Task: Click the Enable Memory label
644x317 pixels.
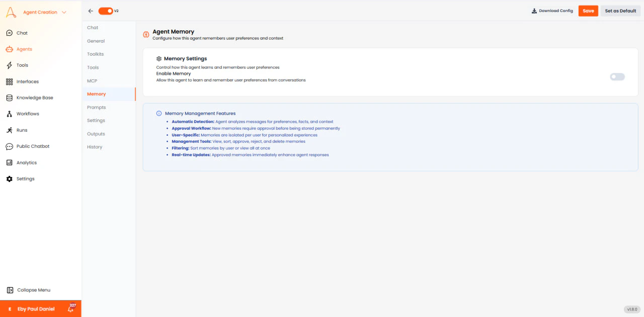Action: pyautogui.click(x=174, y=74)
